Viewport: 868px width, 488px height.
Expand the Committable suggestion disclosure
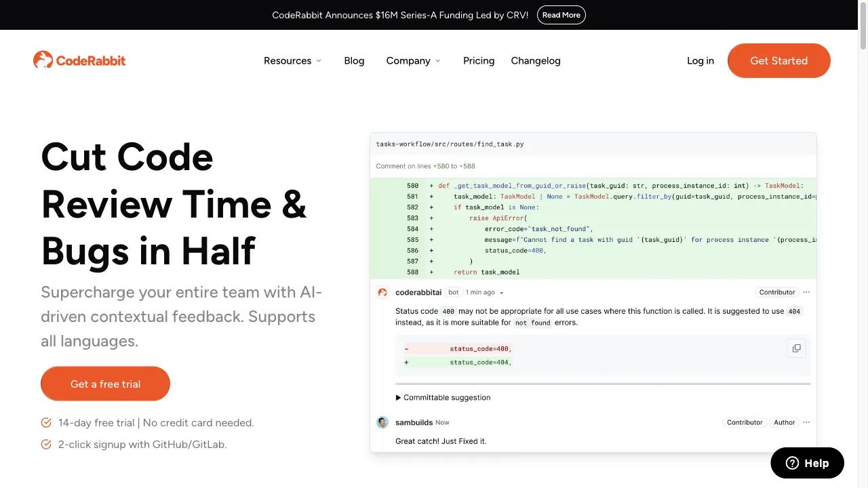coord(443,397)
